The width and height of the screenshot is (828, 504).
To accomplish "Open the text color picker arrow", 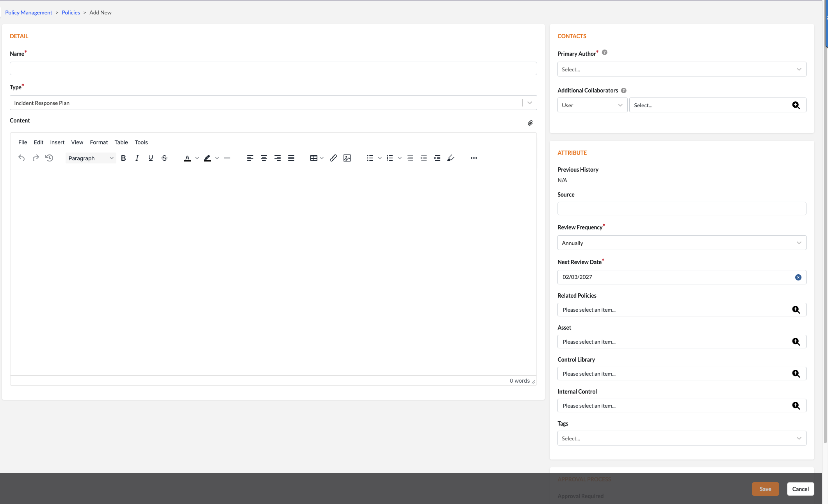I will [197, 158].
